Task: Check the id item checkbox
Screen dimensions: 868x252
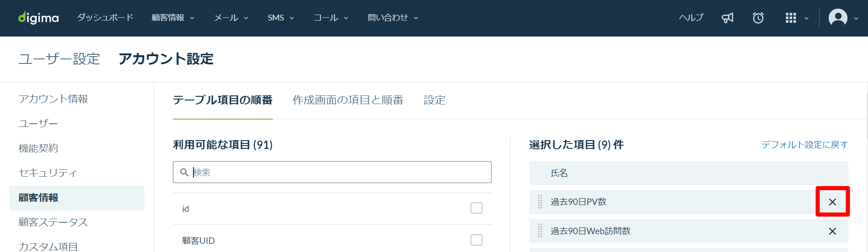Action: [477, 208]
